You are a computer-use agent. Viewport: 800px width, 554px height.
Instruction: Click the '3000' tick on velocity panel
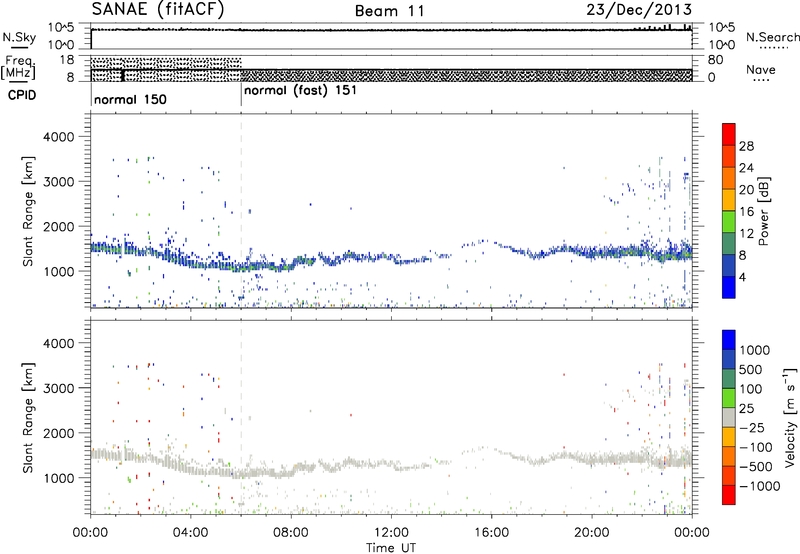[58, 388]
